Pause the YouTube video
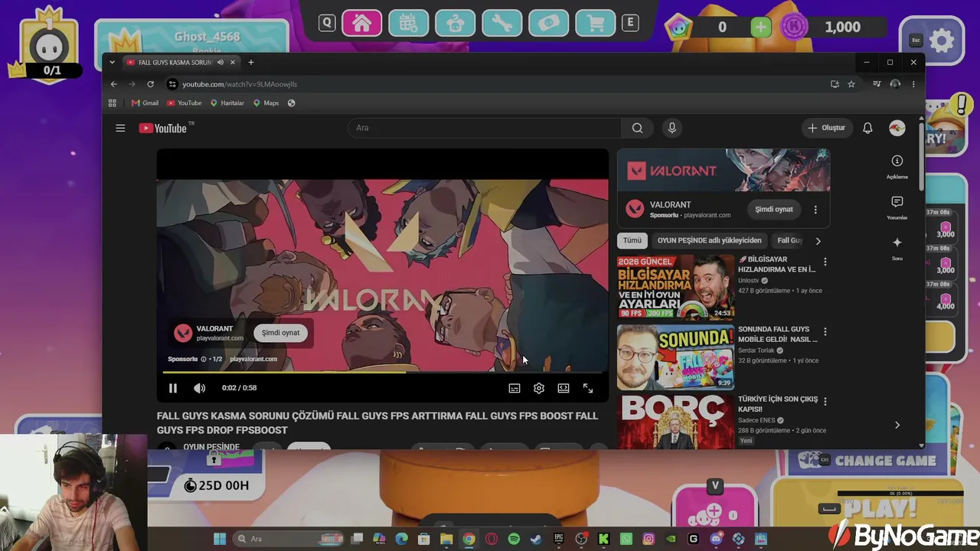Image resolution: width=980 pixels, height=551 pixels. (173, 388)
